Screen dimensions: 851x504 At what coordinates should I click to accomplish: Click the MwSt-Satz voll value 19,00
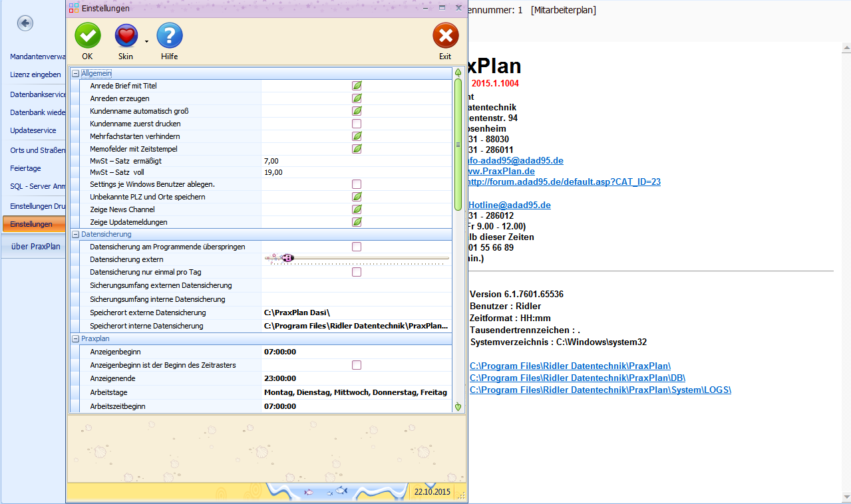273,172
